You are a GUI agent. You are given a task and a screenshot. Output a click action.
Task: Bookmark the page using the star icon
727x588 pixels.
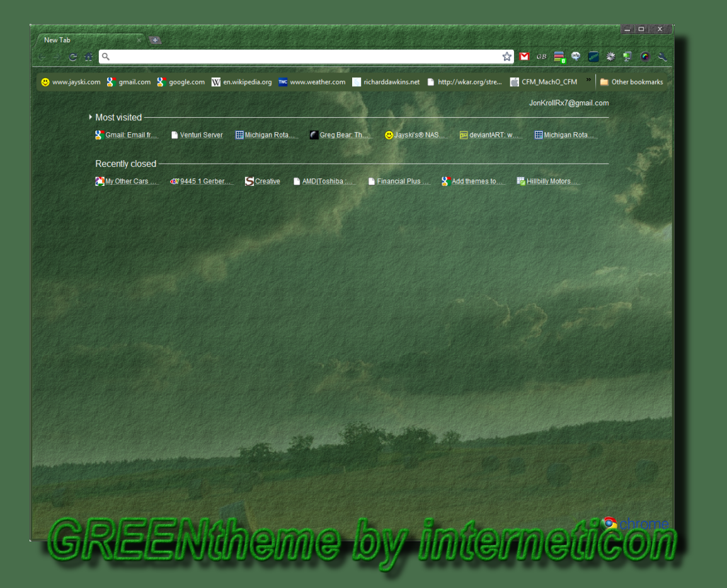click(507, 56)
